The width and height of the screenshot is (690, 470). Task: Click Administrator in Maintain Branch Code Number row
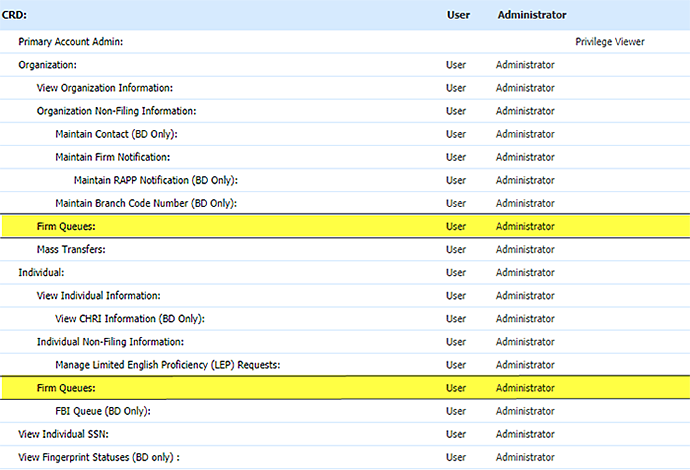coord(525,203)
